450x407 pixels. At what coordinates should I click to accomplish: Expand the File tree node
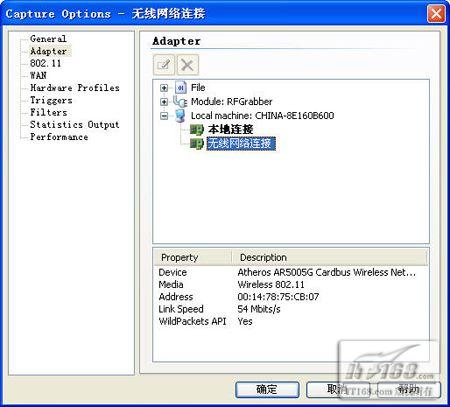click(164, 88)
